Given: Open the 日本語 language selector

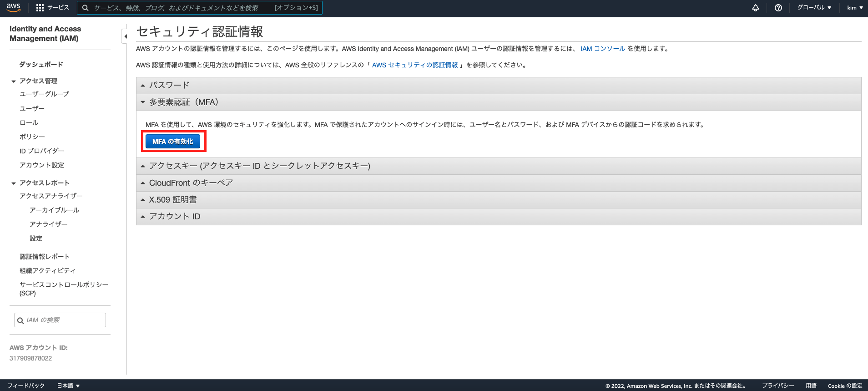Looking at the screenshot, I should click(x=68, y=386).
